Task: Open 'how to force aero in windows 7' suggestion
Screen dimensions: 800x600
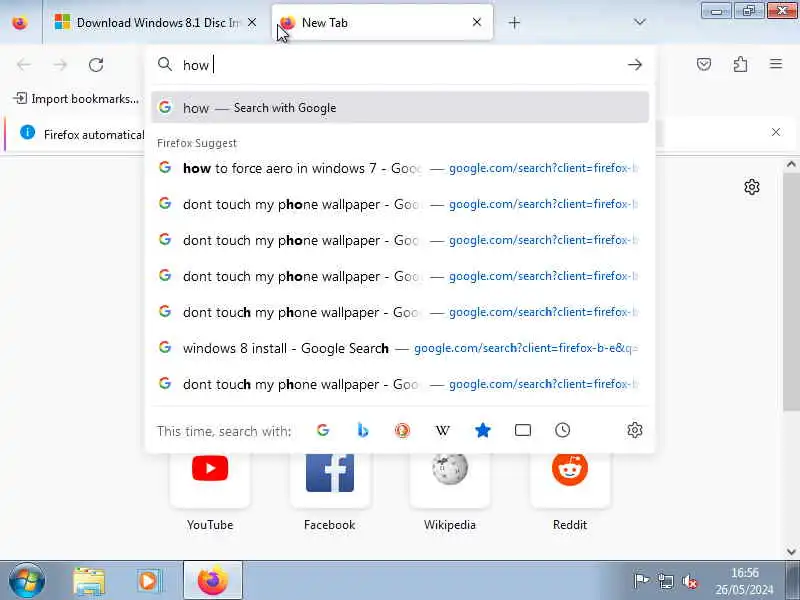Action: pos(400,168)
